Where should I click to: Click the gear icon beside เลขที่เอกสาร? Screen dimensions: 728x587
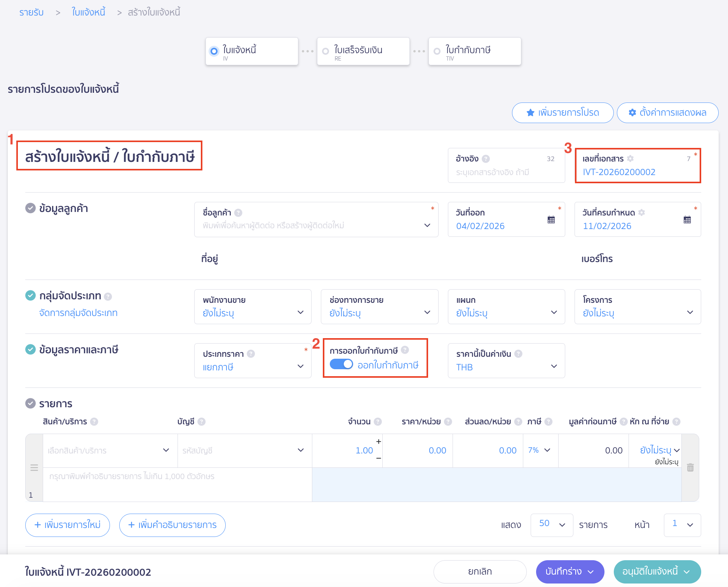click(x=630, y=158)
